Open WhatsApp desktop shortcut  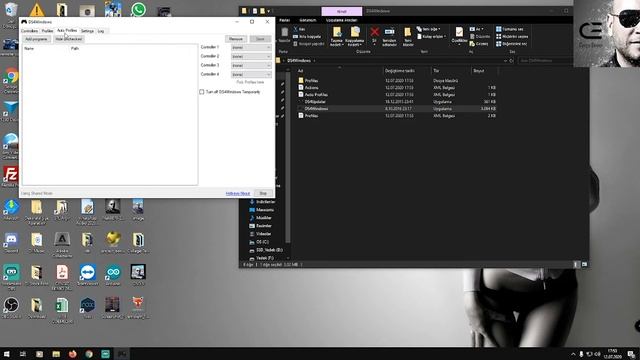tap(138, 9)
